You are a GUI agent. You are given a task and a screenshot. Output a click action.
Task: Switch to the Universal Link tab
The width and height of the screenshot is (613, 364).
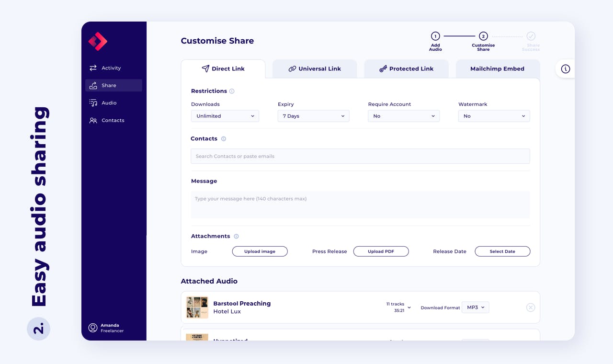pos(315,69)
